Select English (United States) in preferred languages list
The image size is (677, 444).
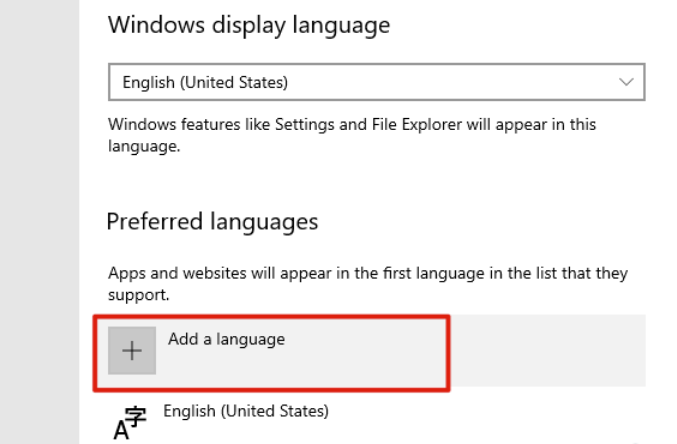tap(246, 411)
